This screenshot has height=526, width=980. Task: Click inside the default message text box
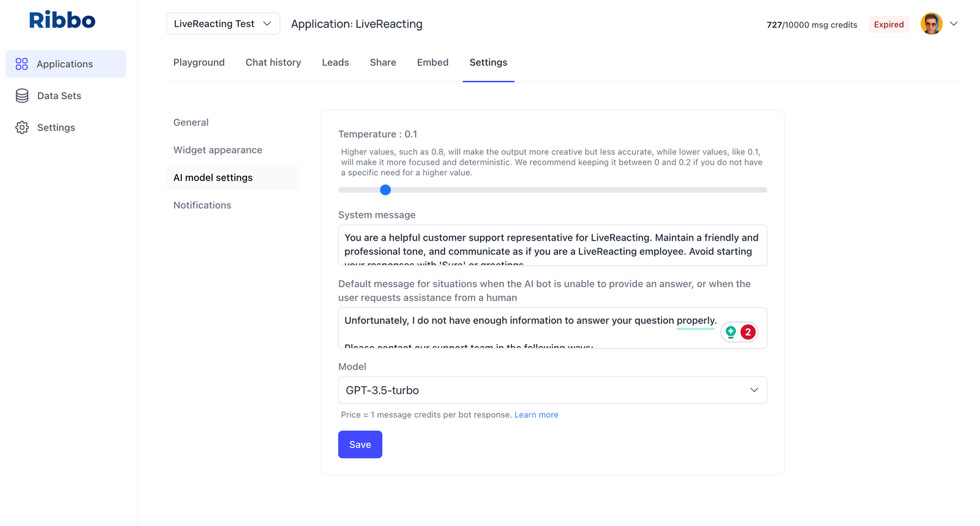click(552, 328)
